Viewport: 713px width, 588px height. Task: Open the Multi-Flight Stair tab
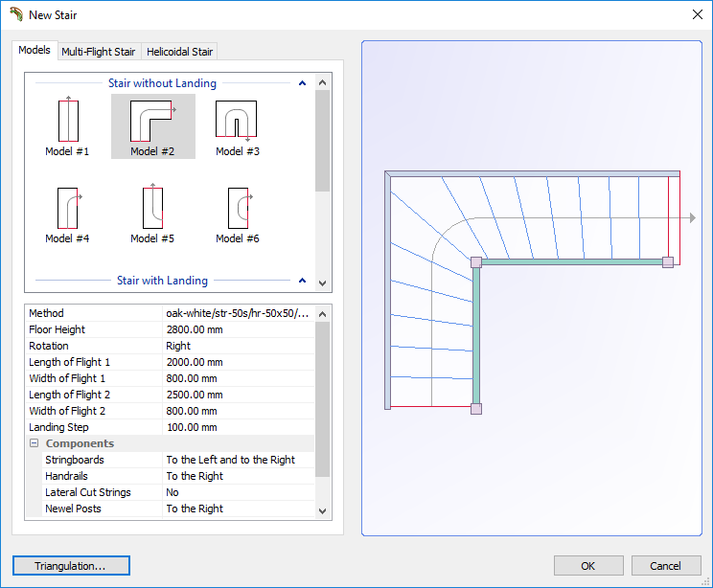[x=99, y=52]
